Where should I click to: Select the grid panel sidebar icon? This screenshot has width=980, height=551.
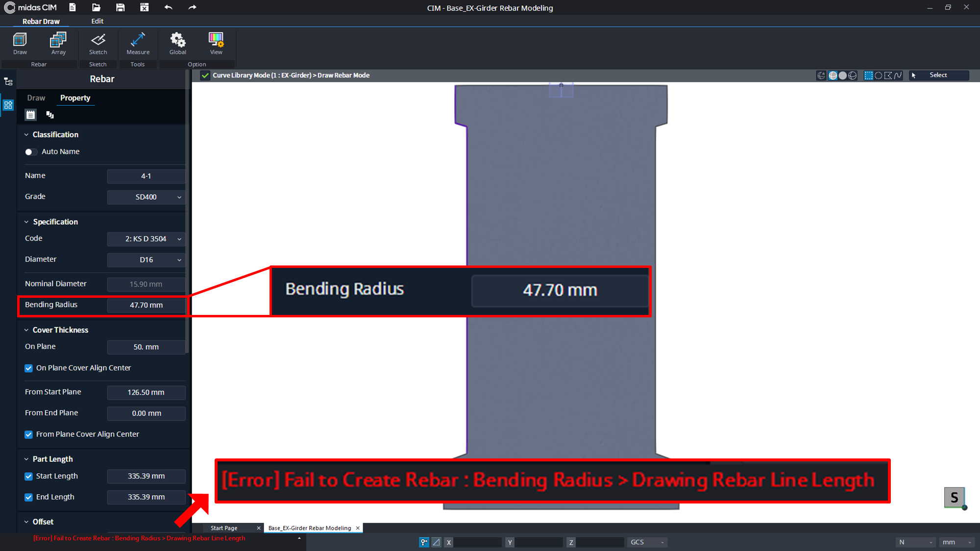point(8,105)
